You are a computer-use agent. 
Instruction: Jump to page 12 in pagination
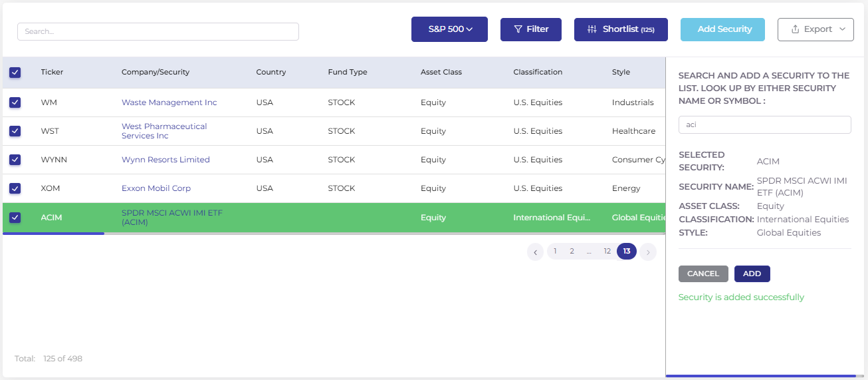607,251
